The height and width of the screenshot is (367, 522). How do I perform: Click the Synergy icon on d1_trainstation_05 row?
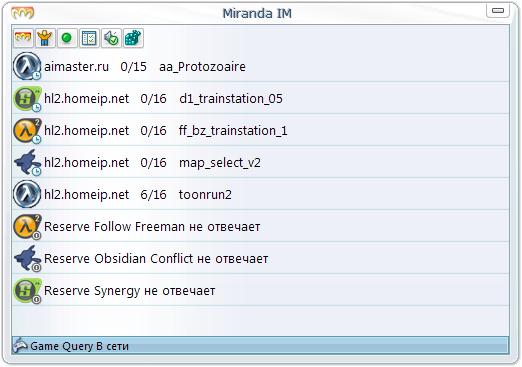pyautogui.click(x=27, y=98)
